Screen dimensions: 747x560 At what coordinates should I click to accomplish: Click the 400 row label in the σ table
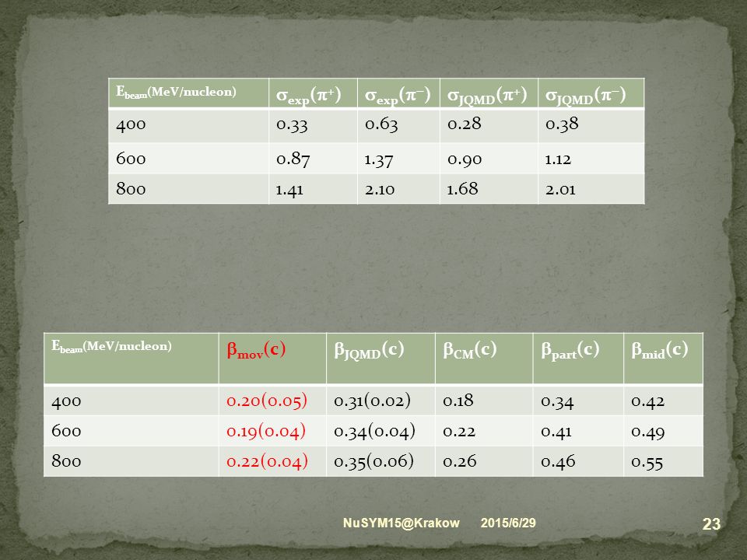(x=131, y=124)
